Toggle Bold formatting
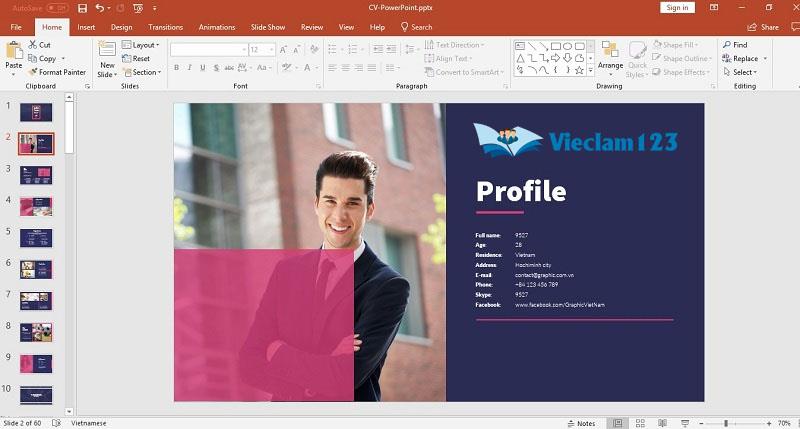This screenshot has width=800, height=429. coord(177,67)
